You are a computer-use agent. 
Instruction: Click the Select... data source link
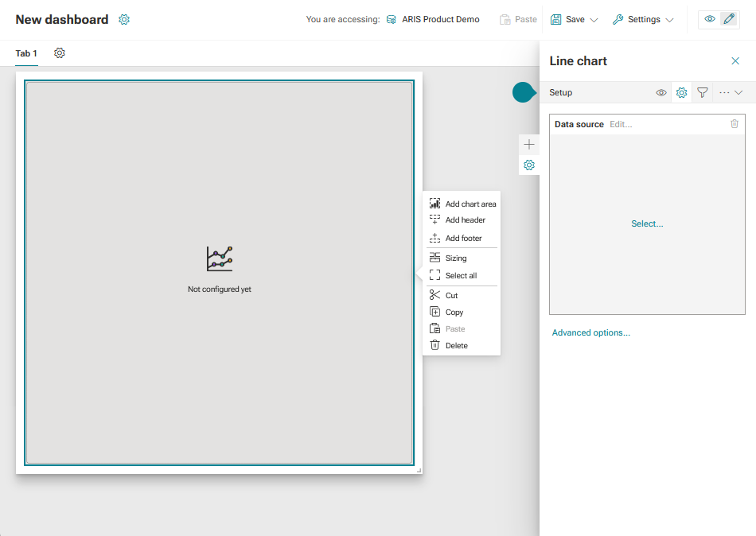pyautogui.click(x=647, y=223)
